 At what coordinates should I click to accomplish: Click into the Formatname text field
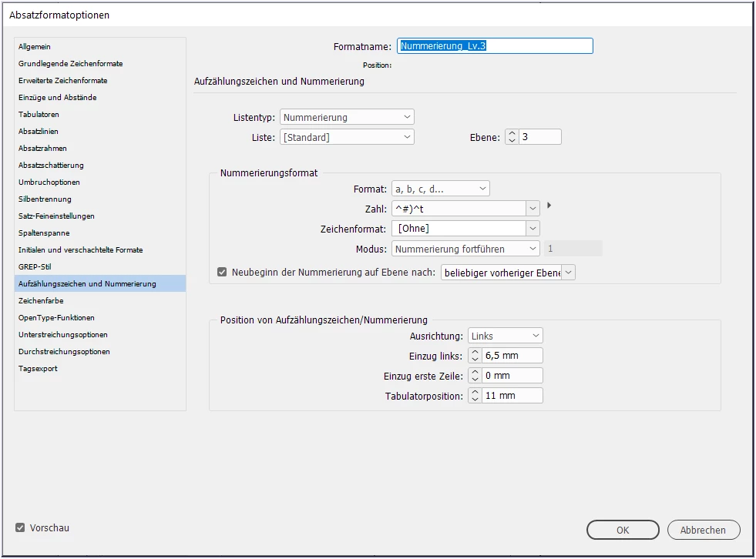click(496, 45)
